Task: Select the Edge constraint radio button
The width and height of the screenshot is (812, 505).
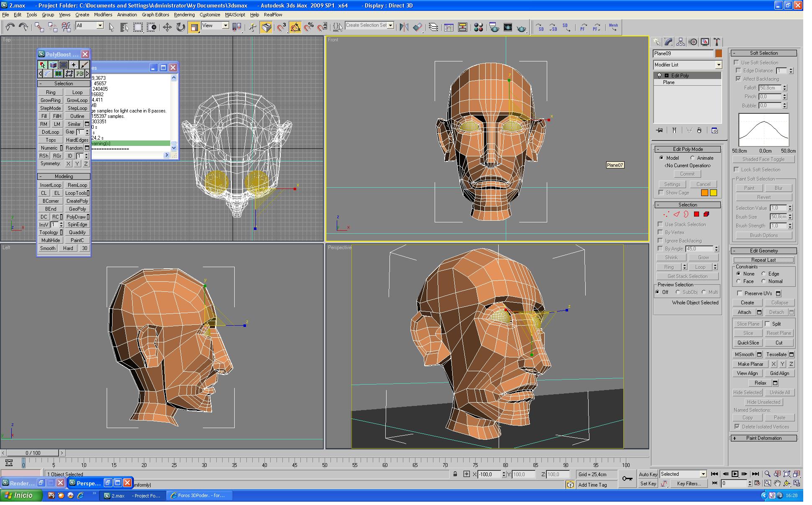Action: 763,273
